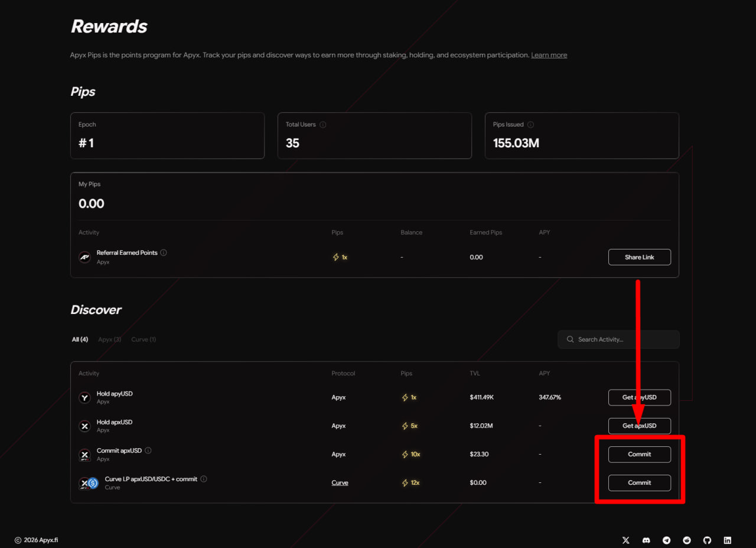Viewport: 756px width, 548px height.
Task: Click info icon beside Commit apxUSD
Action: 148,450
